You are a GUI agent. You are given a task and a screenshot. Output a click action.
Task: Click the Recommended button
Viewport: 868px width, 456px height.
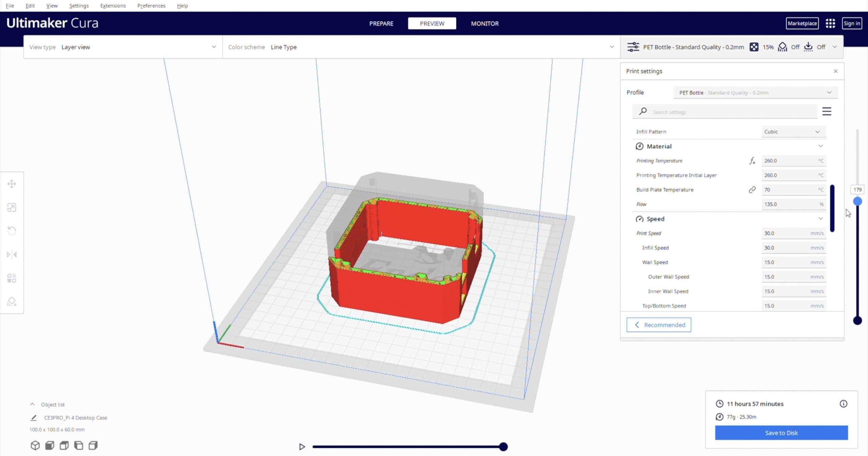coord(658,325)
